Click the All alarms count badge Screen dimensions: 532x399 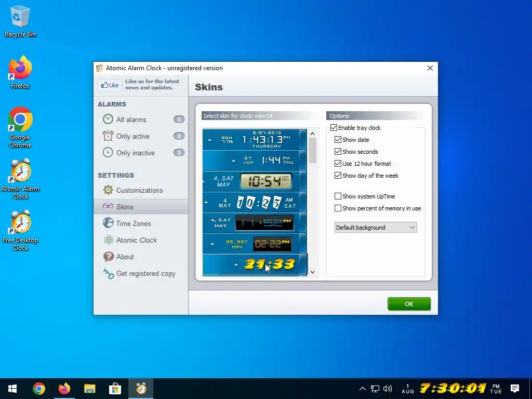tap(179, 119)
